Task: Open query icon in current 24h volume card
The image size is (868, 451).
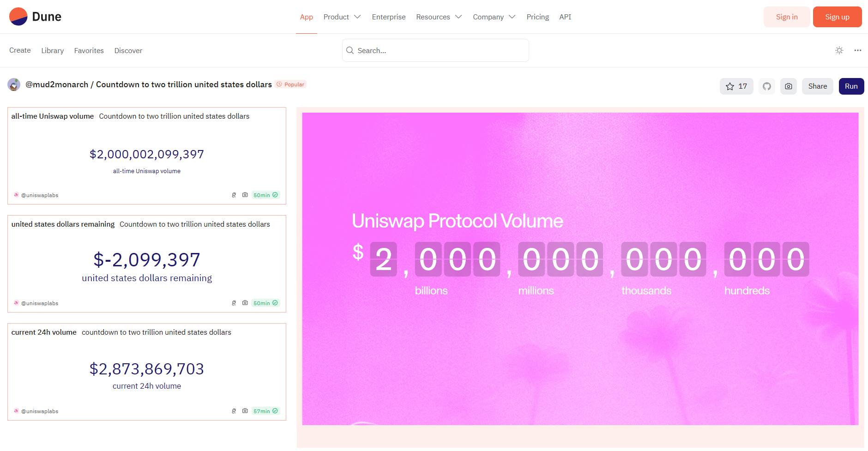Action: 234,411
